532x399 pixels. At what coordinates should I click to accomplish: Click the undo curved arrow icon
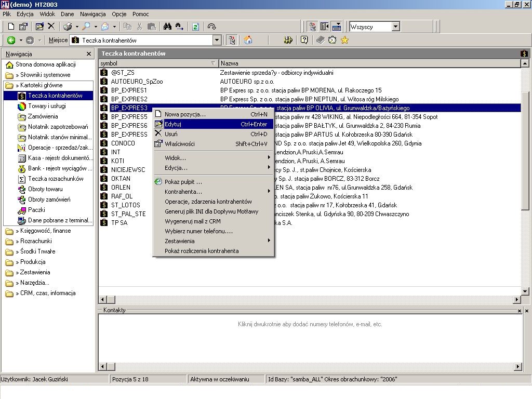(x=212, y=26)
